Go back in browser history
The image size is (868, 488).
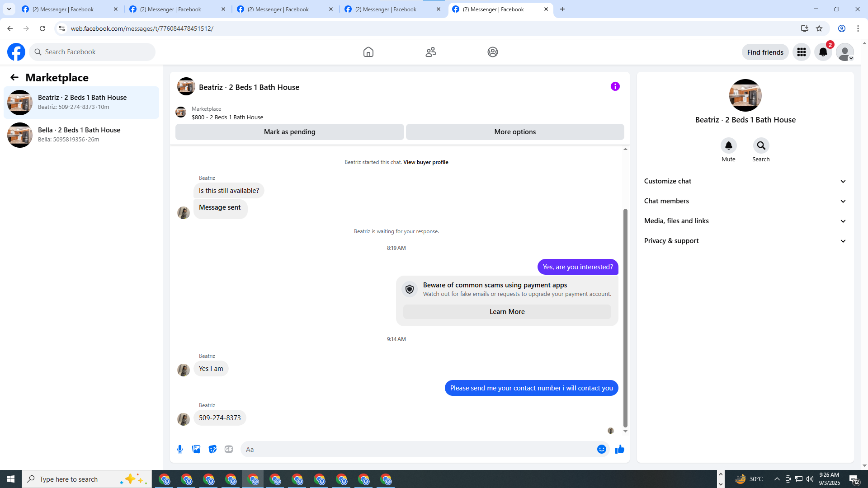click(10, 28)
